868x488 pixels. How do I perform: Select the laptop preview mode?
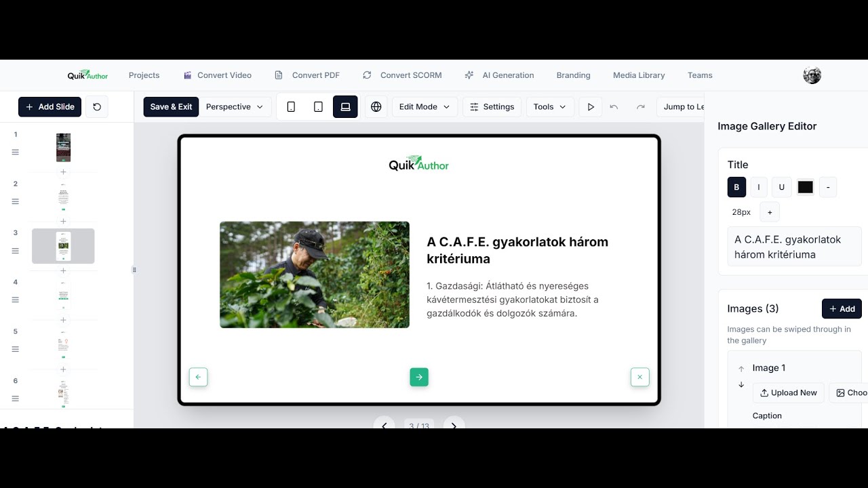345,107
